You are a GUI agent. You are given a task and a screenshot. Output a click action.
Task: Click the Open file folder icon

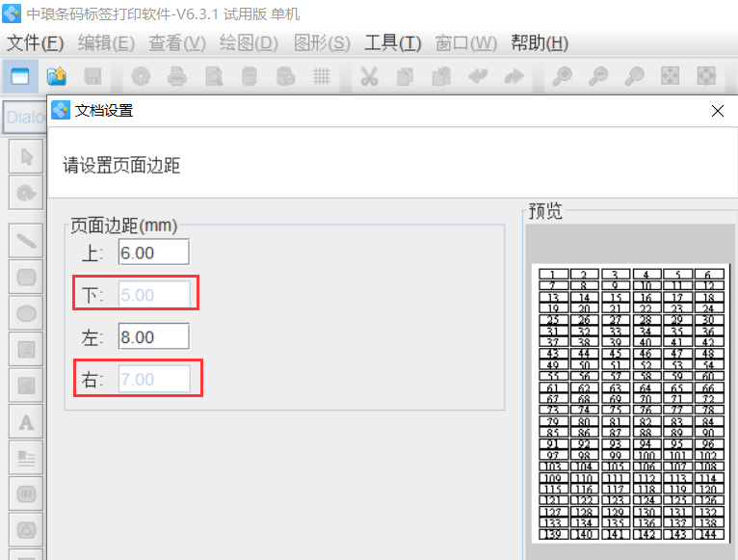57,76
